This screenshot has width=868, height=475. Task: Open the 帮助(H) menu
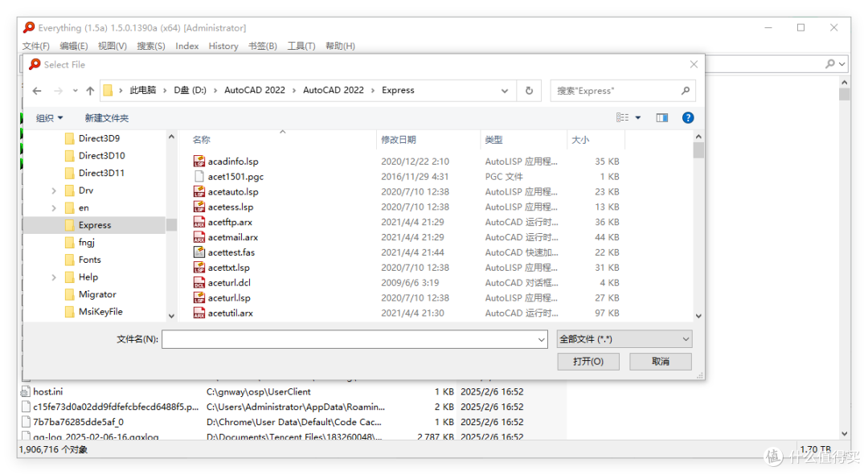340,46
